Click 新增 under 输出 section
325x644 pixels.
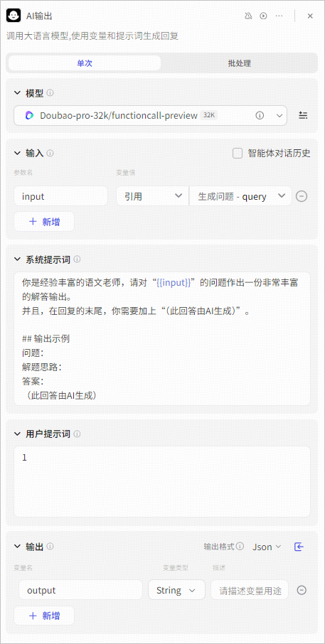44,616
